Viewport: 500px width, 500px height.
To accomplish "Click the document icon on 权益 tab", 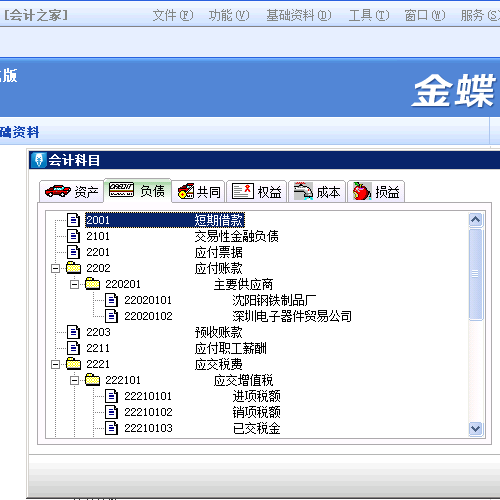I will click(x=243, y=191).
